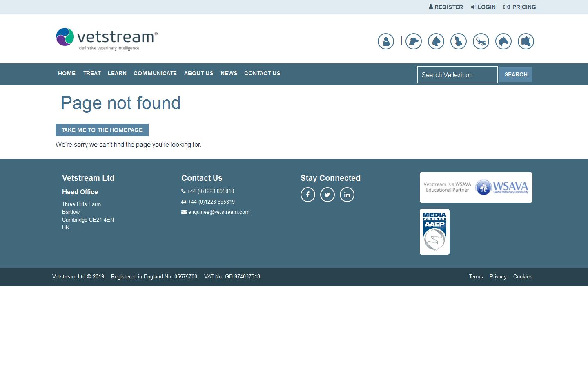
Task: Click the user profile icon
Action: [x=385, y=41]
